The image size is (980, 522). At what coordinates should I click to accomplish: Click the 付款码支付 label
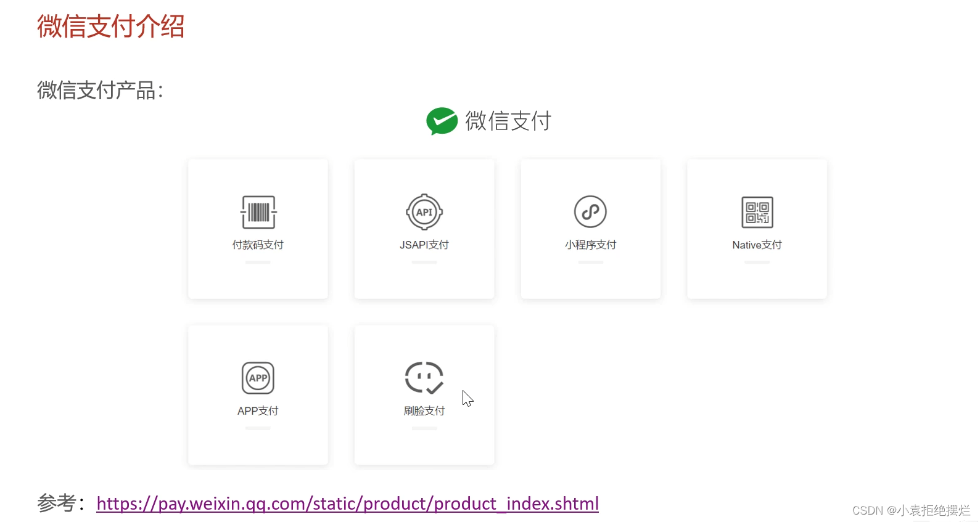[x=258, y=245]
